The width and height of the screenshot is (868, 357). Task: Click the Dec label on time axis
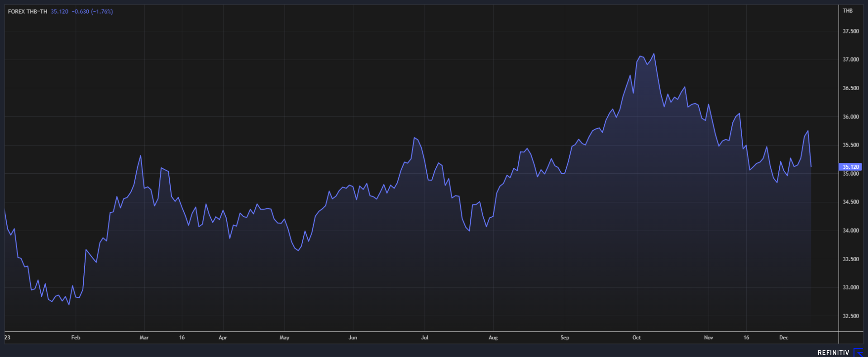point(784,338)
